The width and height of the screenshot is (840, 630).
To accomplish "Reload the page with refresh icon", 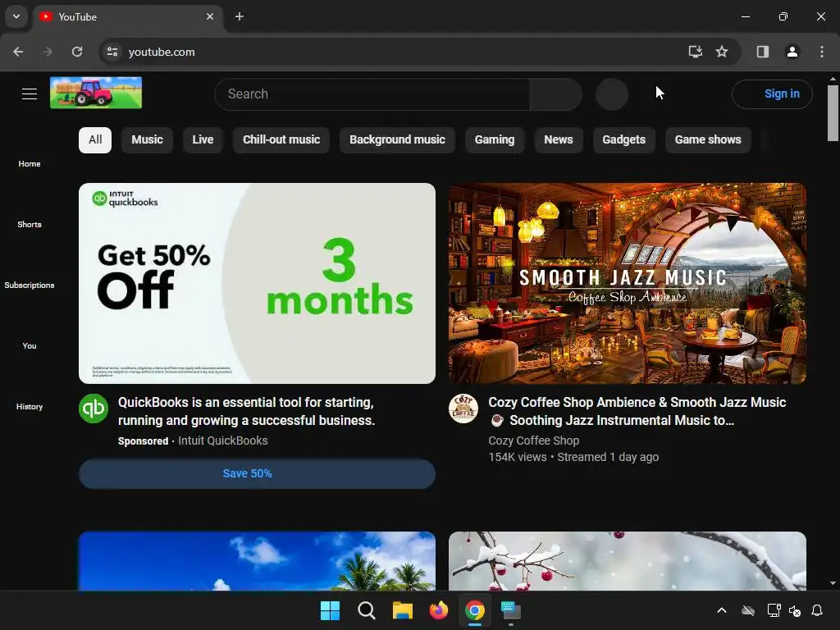I will click(77, 52).
